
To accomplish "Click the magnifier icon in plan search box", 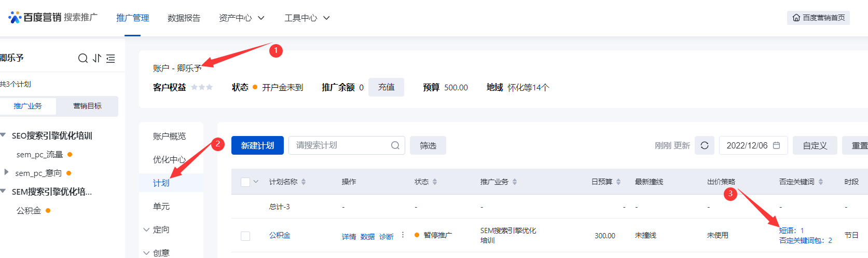I will [395, 145].
